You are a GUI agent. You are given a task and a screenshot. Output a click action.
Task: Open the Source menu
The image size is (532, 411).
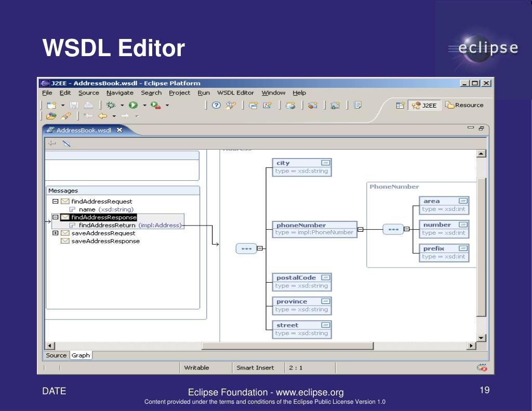pyautogui.click(x=89, y=92)
